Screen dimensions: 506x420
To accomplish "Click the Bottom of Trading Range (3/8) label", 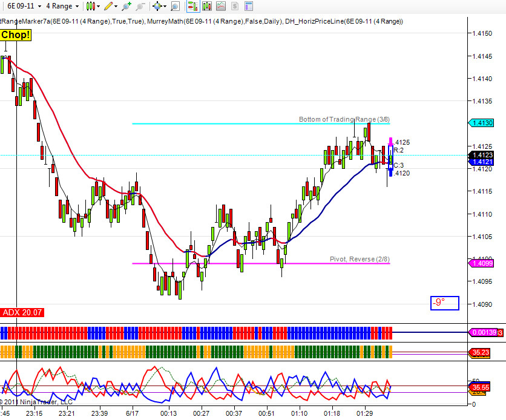I will pos(344,119).
